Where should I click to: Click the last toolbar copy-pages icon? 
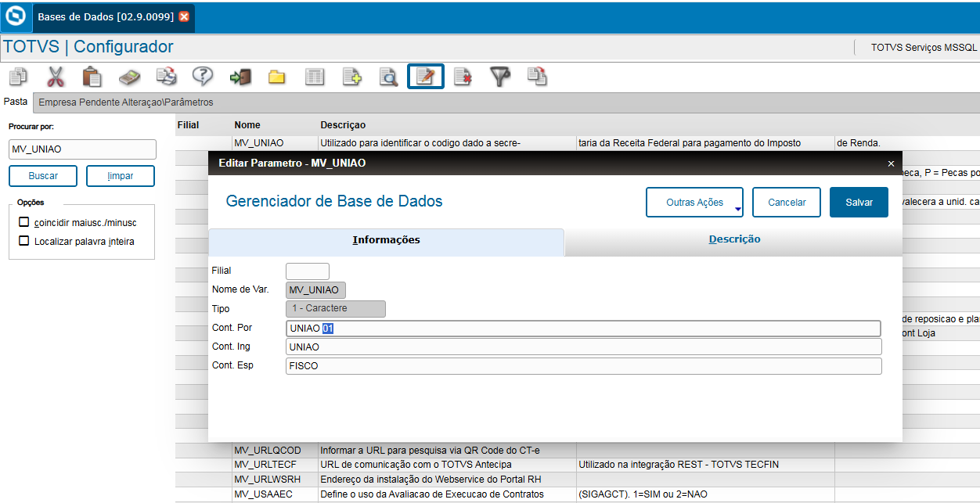coord(537,77)
